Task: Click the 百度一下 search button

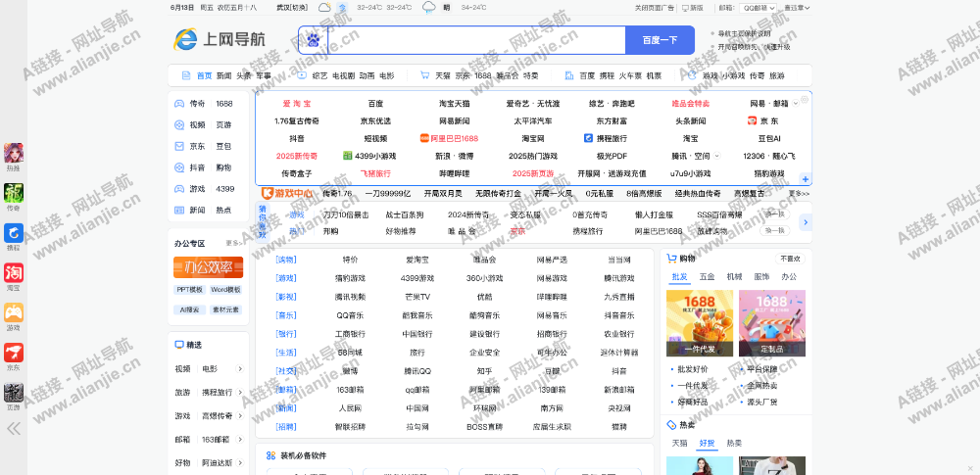Action: point(660,40)
